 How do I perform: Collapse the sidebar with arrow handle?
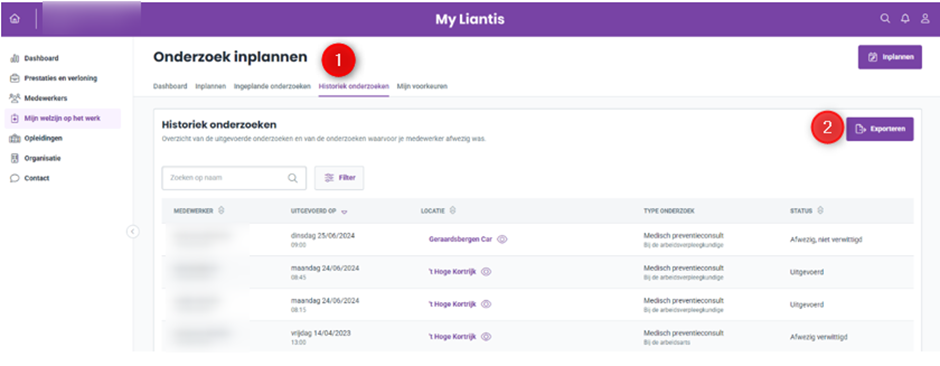click(133, 231)
